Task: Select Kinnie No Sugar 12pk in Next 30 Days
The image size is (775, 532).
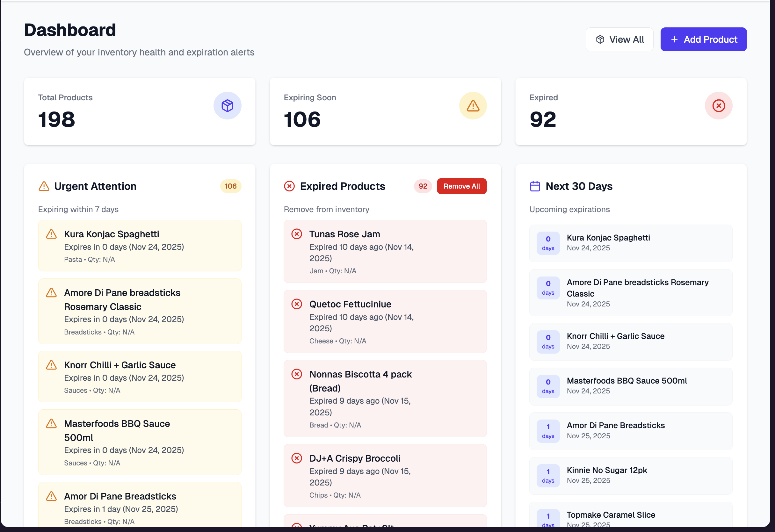Action: pyautogui.click(x=631, y=476)
